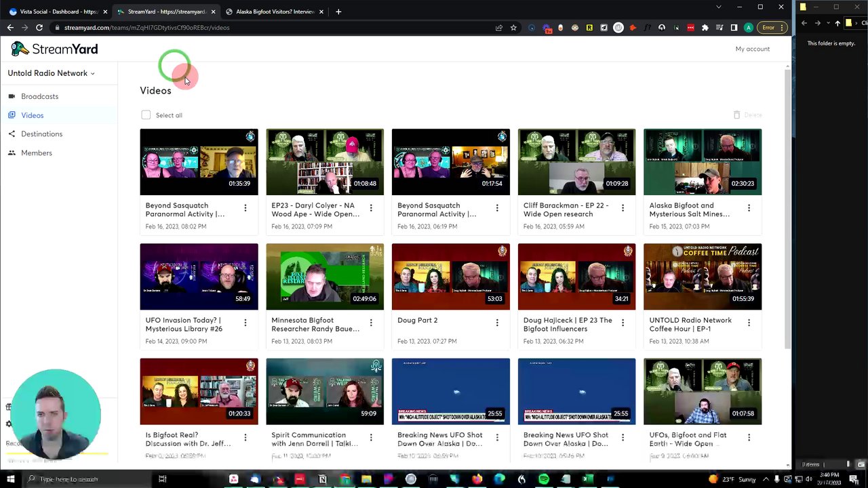
Task: Expand the Untold Radio Network team dropdown
Action: click(x=52, y=73)
